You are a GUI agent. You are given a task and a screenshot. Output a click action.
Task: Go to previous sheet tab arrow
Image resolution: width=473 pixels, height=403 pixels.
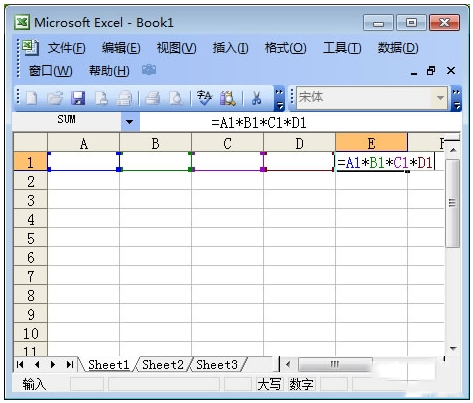[x=37, y=365]
